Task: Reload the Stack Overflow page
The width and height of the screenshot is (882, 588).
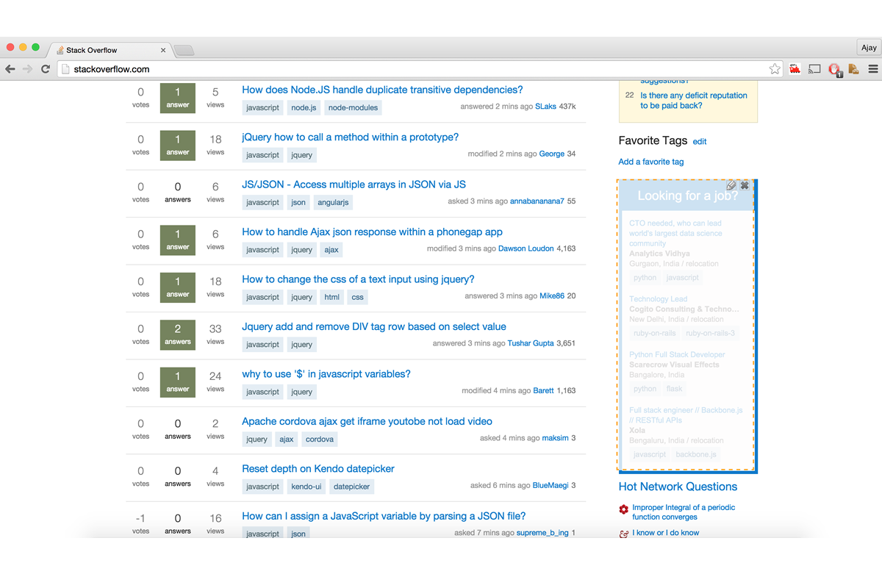Action: (x=46, y=69)
